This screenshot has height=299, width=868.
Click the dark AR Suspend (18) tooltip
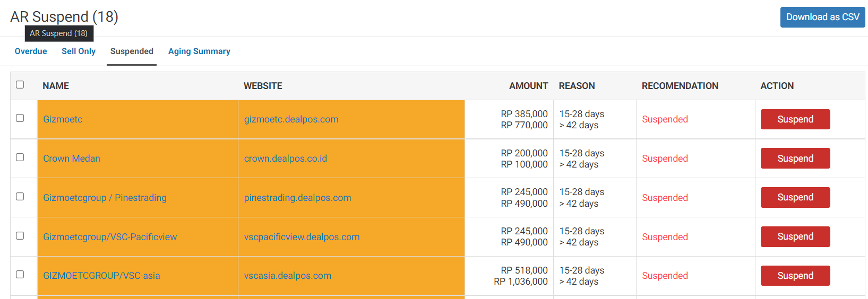[x=59, y=33]
